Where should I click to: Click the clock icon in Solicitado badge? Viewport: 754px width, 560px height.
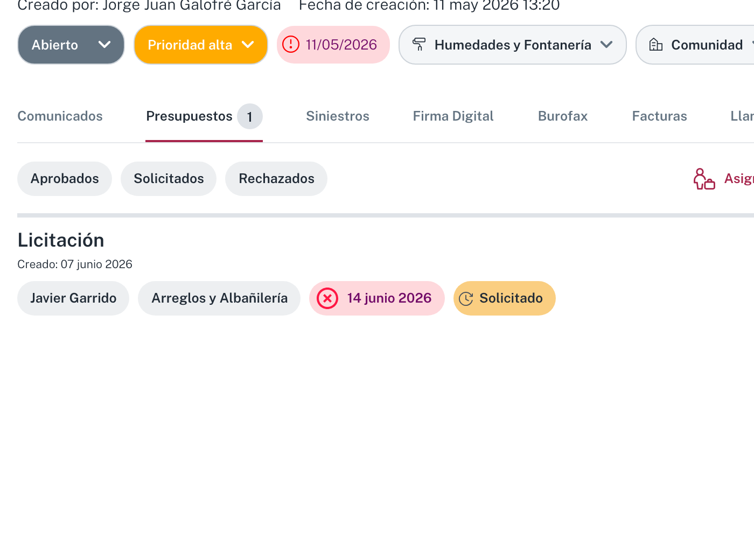(x=466, y=299)
